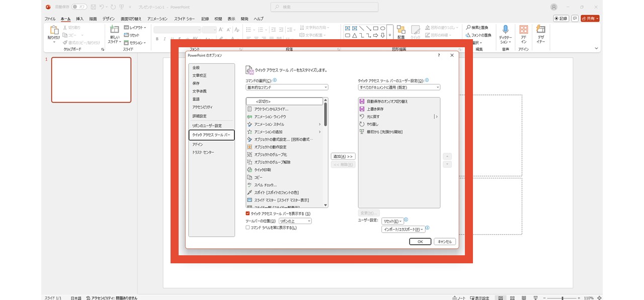Click the リセット slide button in ribbon
Image resolution: width=644 pixels, height=300 pixels.
(x=132, y=35)
